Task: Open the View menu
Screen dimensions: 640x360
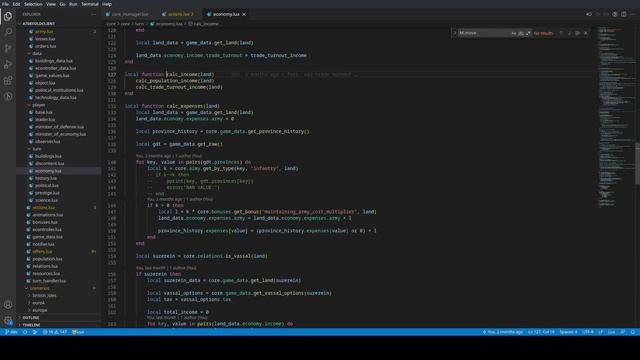Action: tap(51, 4)
